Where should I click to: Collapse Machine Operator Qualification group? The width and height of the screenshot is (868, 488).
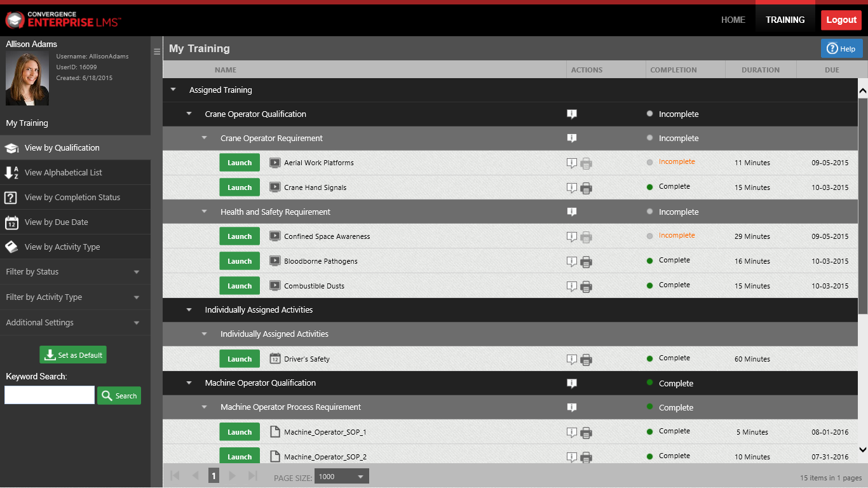click(x=189, y=383)
